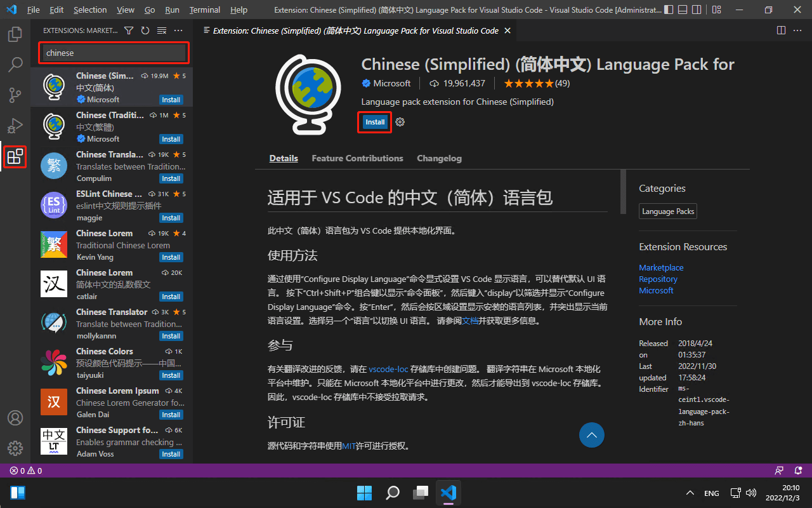Filter extensions using the funnel icon
812x508 pixels.
(x=129, y=30)
